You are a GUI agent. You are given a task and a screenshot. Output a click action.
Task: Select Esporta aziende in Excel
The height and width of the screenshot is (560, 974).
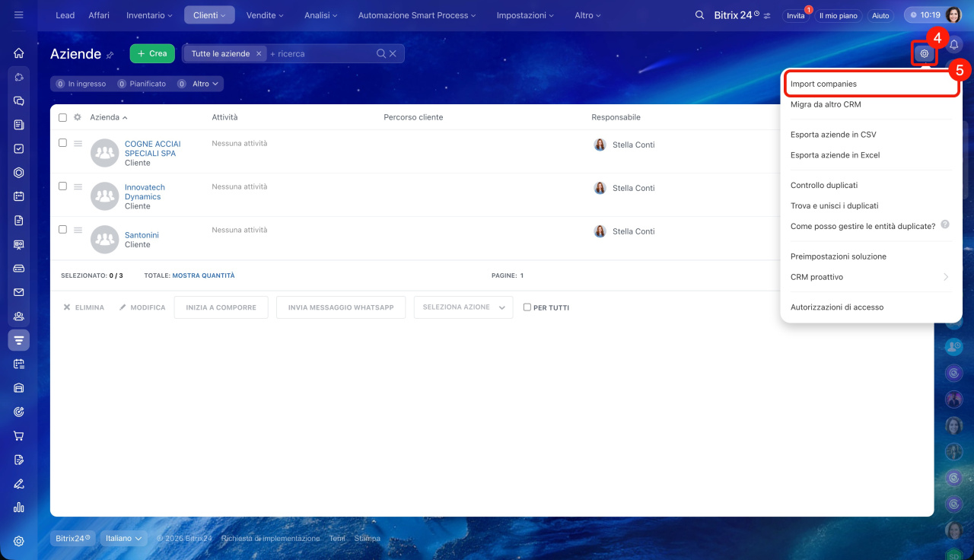tap(835, 155)
